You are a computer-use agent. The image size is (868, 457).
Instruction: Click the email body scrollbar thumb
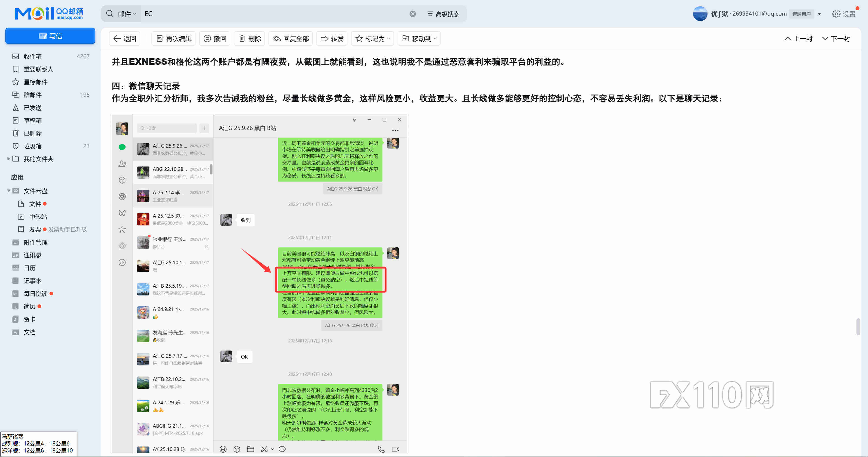pyautogui.click(x=858, y=326)
